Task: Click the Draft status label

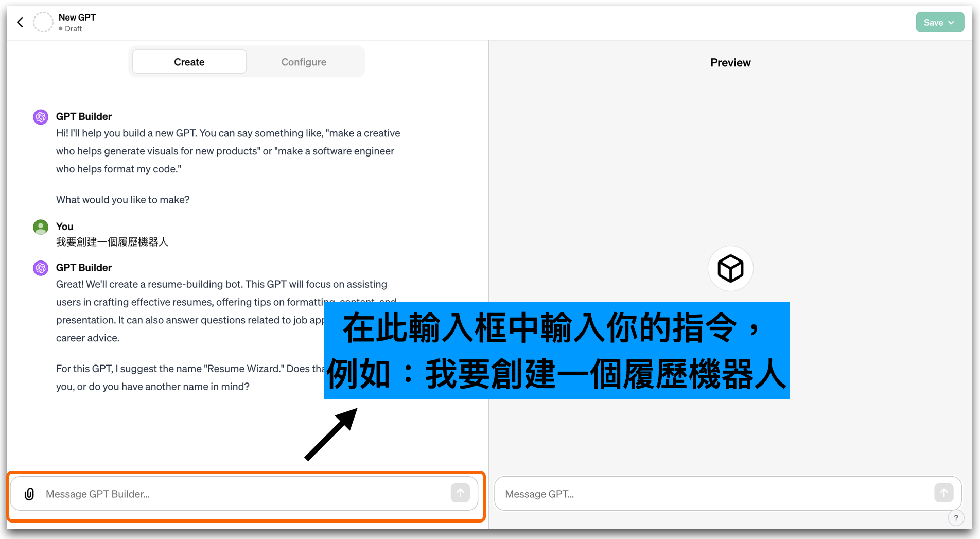Action: point(73,29)
